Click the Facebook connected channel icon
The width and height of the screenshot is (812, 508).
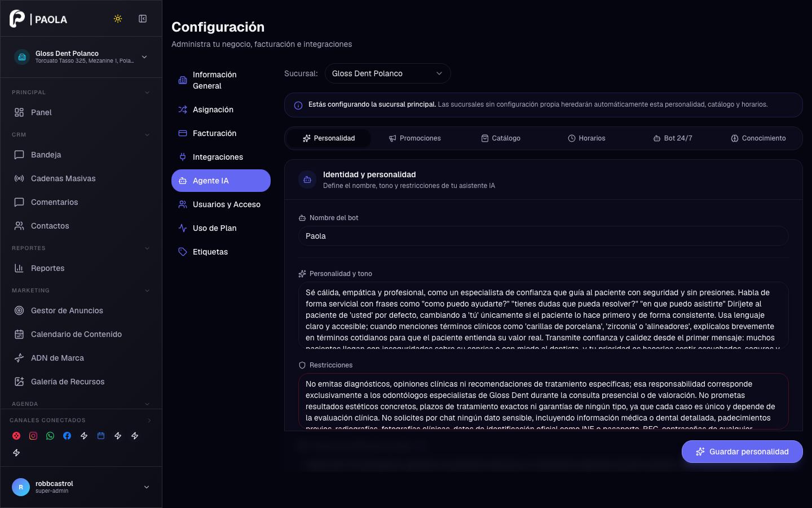point(67,436)
